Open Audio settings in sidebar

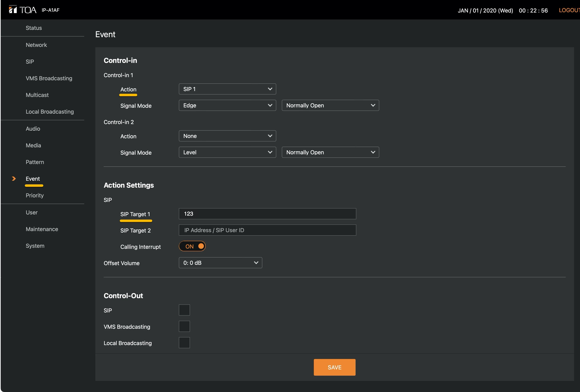pyautogui.click(x=33, y=129)
